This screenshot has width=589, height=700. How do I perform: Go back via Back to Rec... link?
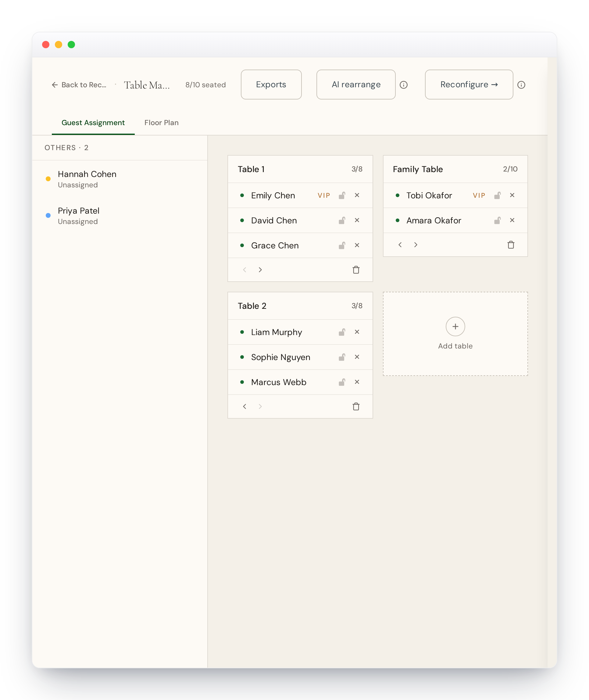79,85
